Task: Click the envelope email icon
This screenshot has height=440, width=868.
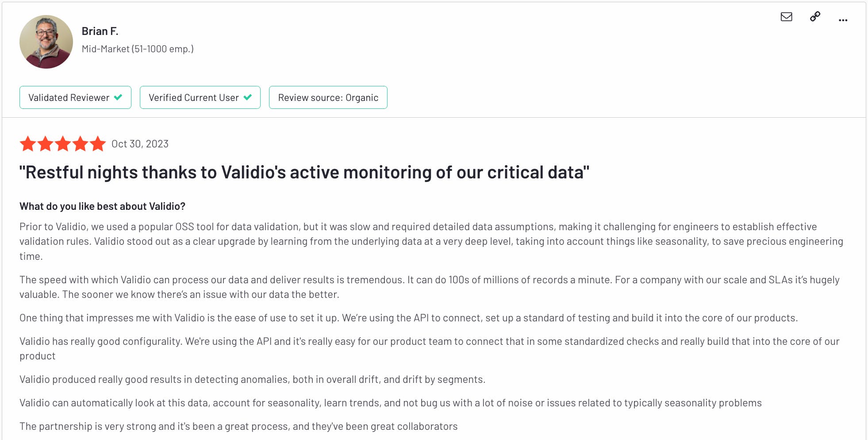Action: (x=786, y=17)
